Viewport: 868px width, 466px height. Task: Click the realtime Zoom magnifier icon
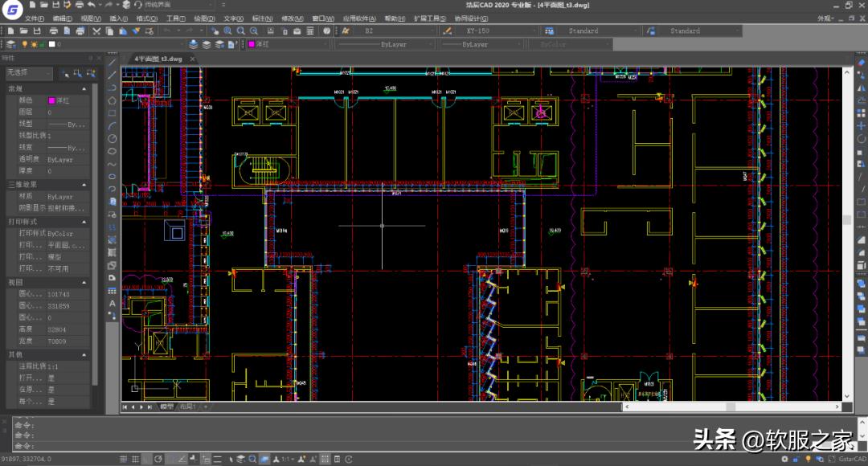[x=228, y=31]
